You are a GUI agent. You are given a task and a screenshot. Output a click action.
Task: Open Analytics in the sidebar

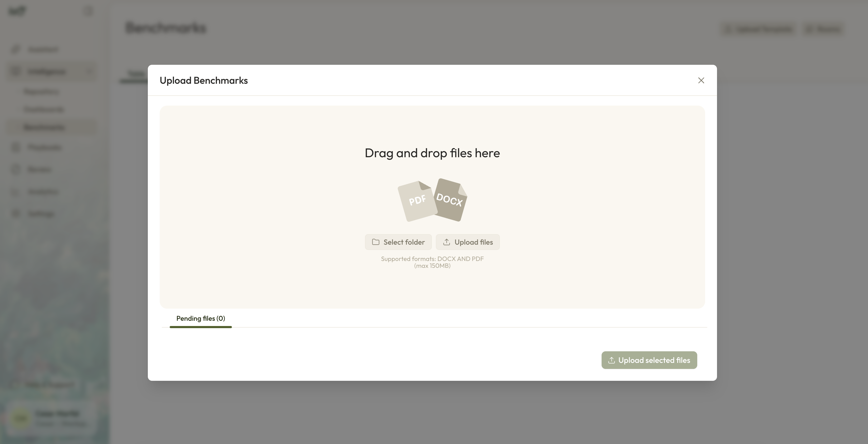(43, 192)
